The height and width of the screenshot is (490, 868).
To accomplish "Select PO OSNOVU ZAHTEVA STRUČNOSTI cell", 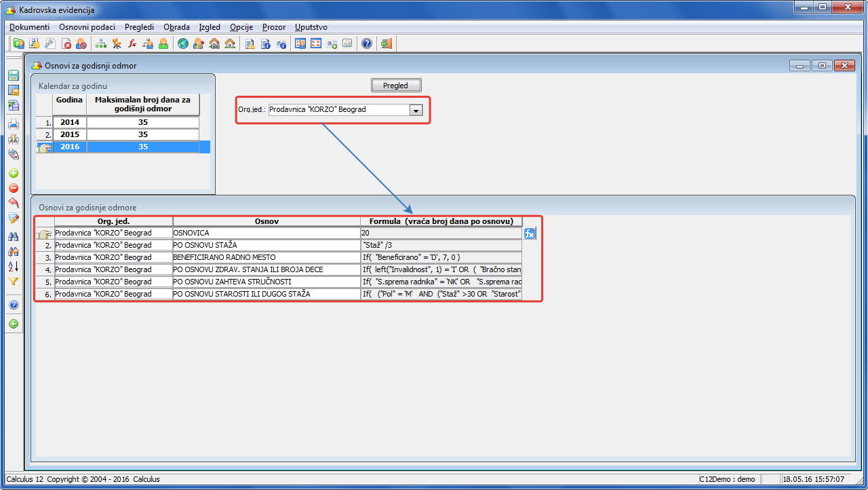I will (267, 282).
